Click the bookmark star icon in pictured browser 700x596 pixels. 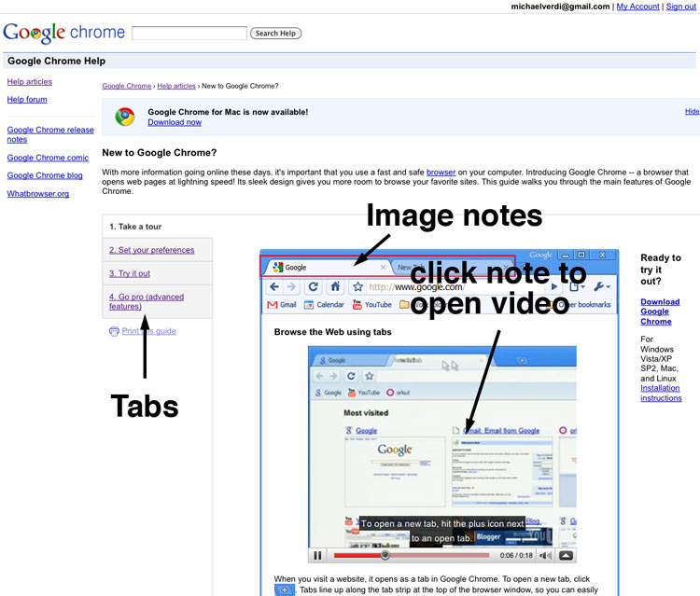click(357, 287)
